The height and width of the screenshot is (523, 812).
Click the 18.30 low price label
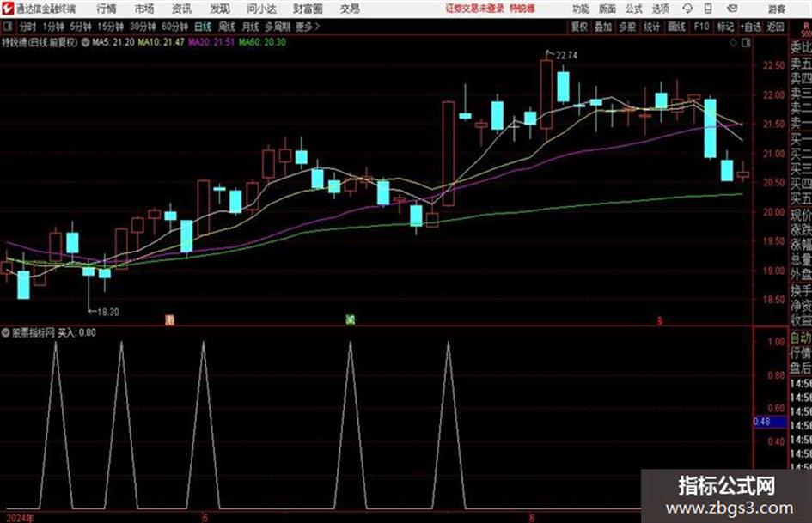pos(107,313)
